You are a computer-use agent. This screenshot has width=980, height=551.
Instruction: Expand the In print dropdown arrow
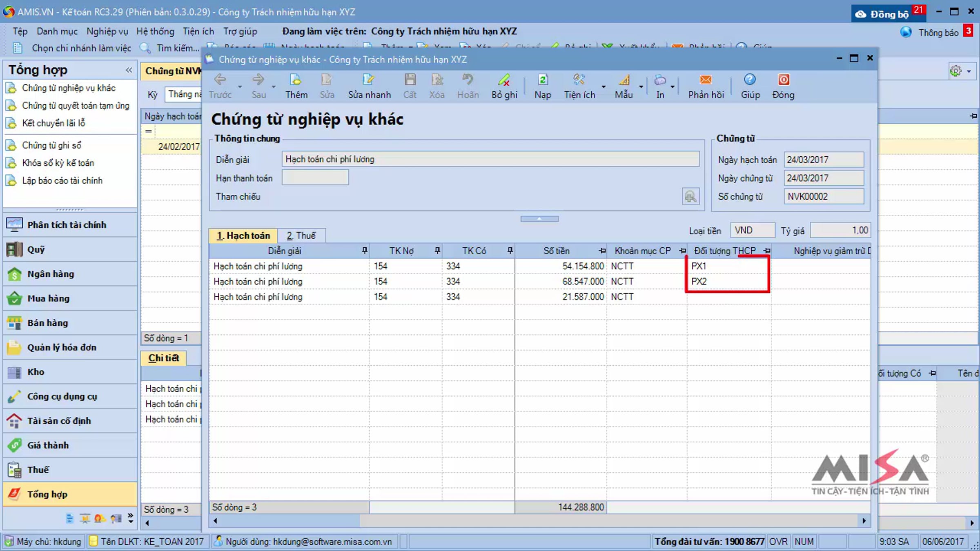[673, 87]
